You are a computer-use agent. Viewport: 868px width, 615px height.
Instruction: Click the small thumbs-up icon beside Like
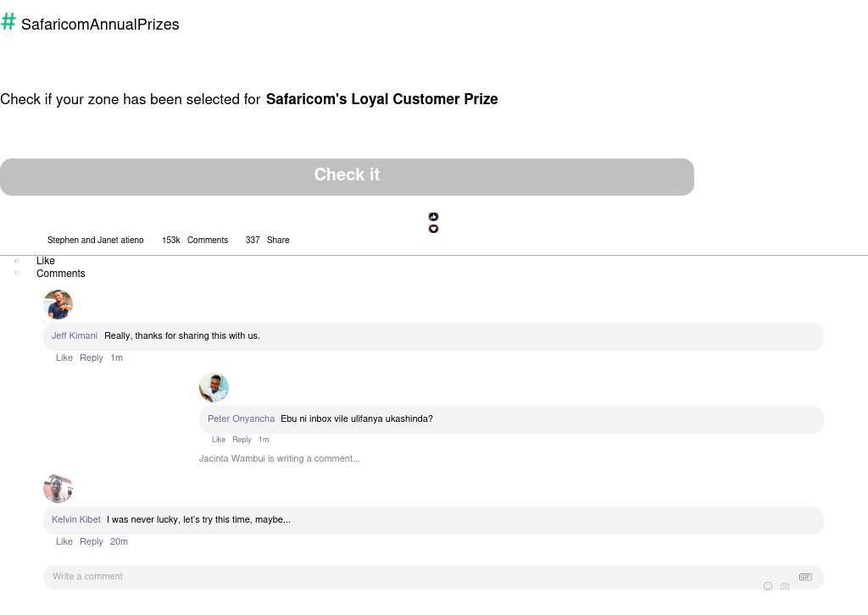coord(17,261)
